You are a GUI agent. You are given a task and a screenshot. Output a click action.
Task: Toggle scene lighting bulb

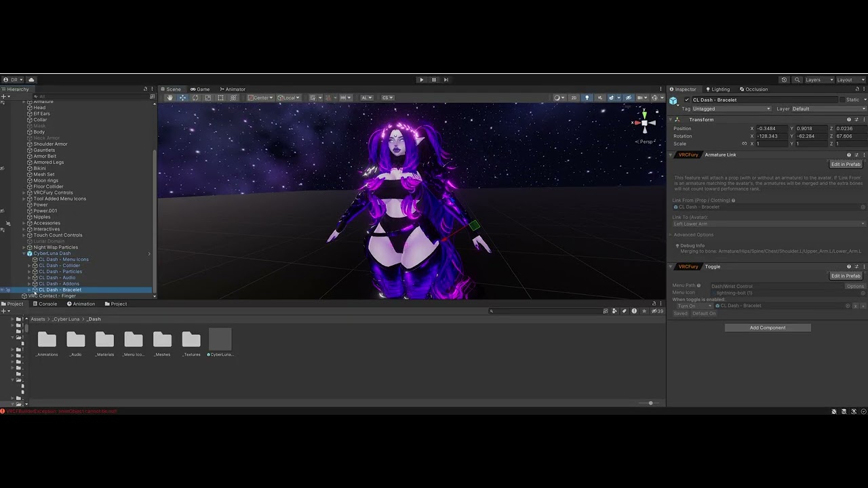tap(587, 98)
